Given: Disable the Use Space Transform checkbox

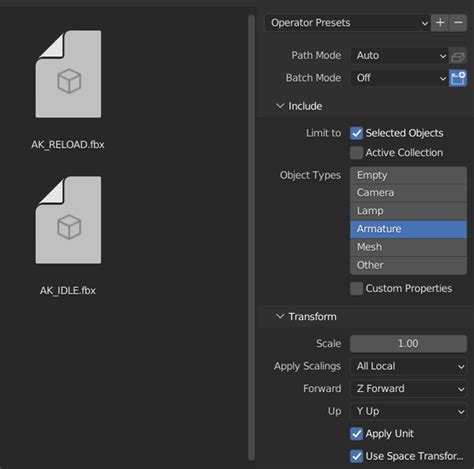Looking at the screenshot, I should [356, 456].
